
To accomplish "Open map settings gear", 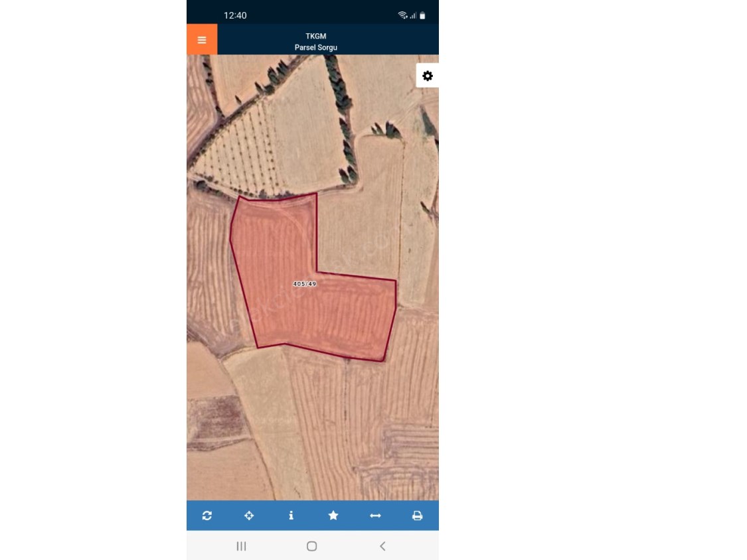I will coord(428,76).
